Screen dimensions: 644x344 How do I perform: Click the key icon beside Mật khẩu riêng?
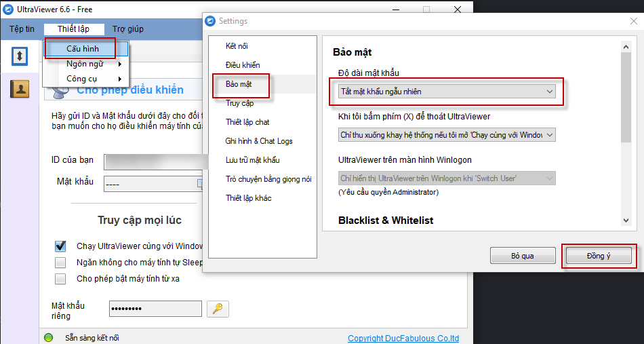click(218, 309)
